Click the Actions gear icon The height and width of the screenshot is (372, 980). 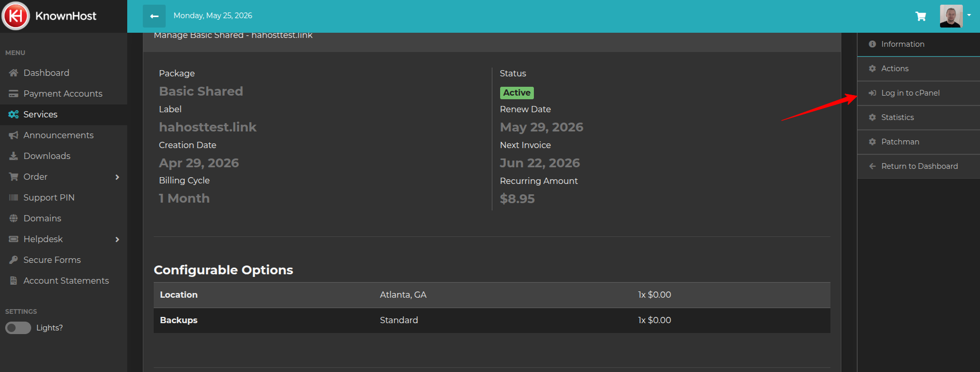(x=872, y=69)
